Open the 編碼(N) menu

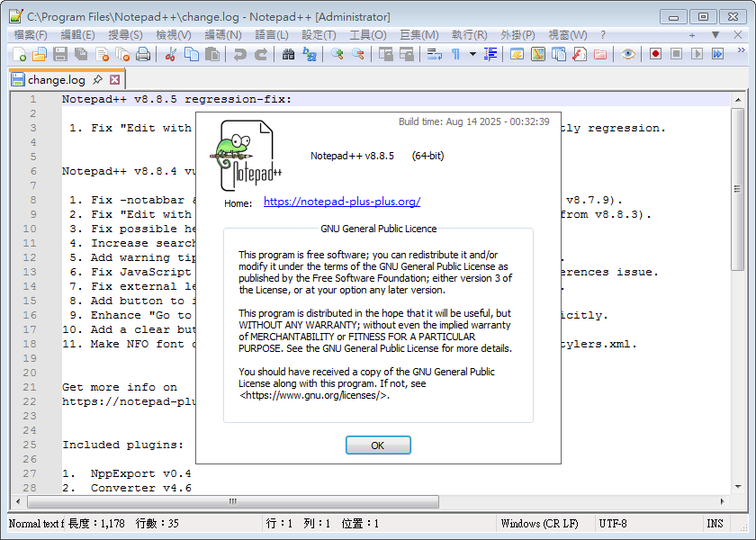223,35
